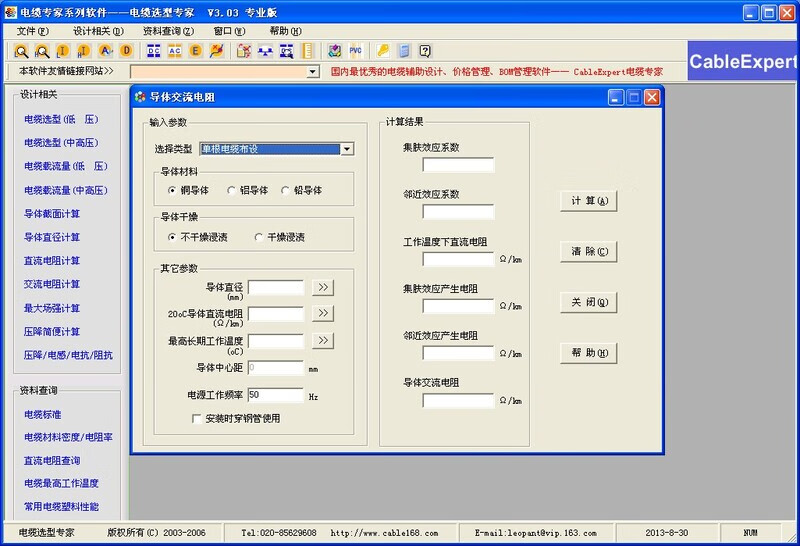This screenshot has width=800, height=546.
Task: Click the first magnifier icon in toolbar
Action: coord(21,51)
